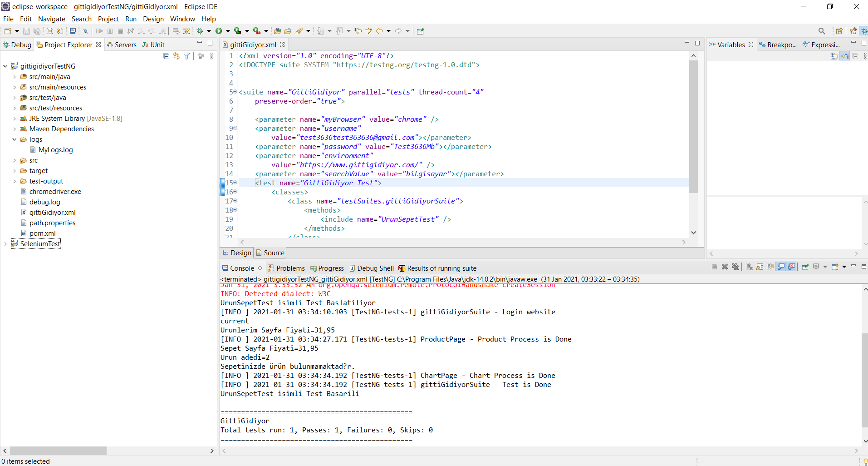Image resolution: width=868 pixels, height=466 pixels.
Task: Expand the SeleniumTest project
Action: (5, 244)
